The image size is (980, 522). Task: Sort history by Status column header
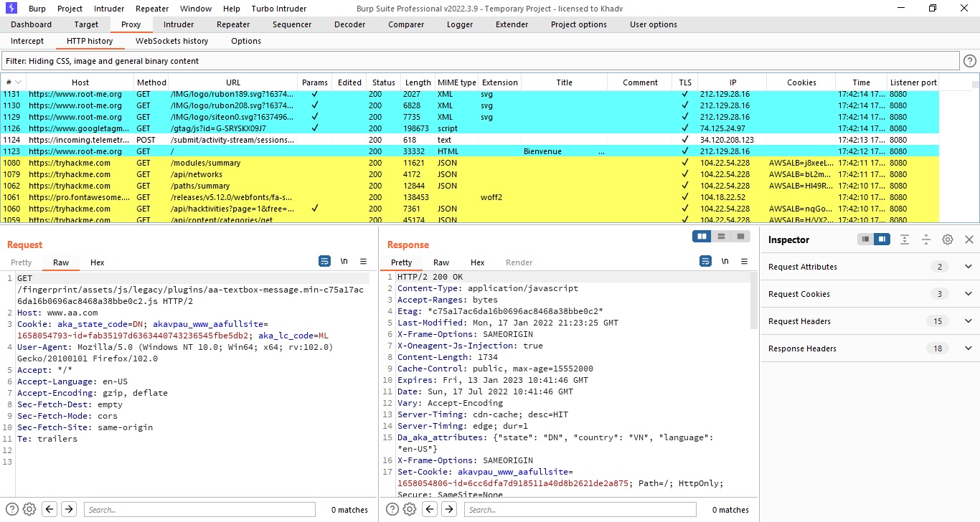click(384, 82)
